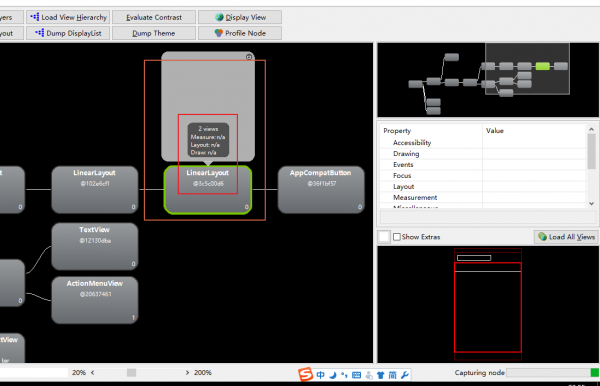Expand the Measurement property category

click(415, 198)
